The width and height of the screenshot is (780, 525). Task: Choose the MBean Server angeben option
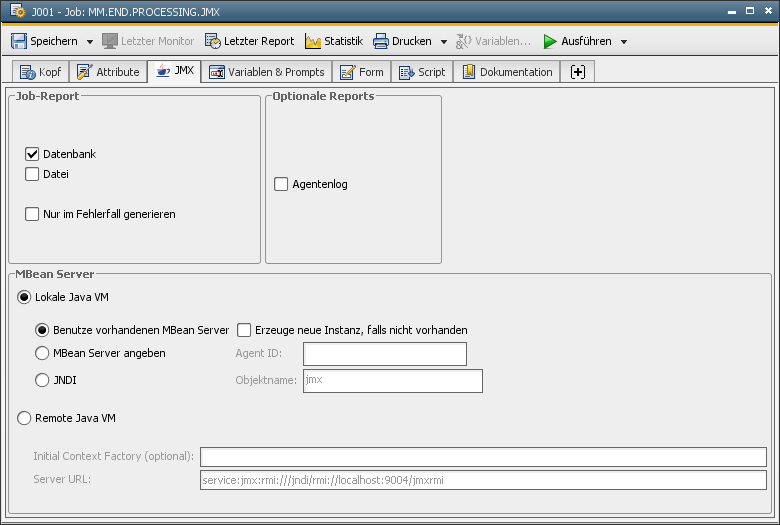(x=42, y=353)
